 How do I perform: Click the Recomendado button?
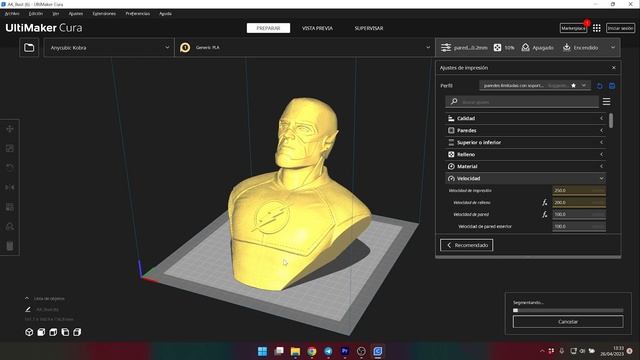tap(467, 245)
